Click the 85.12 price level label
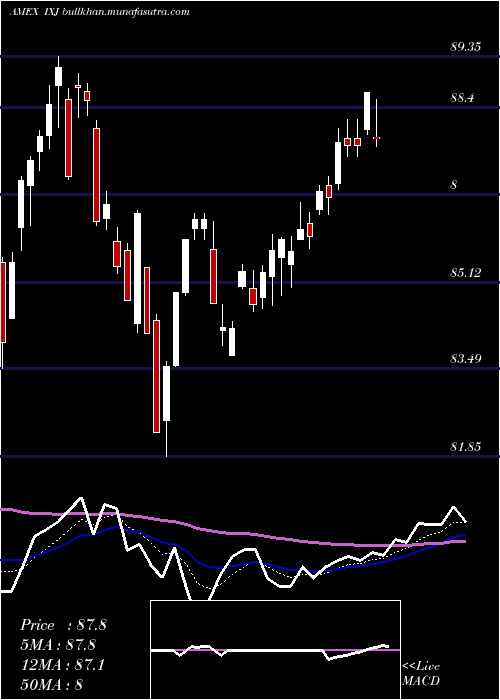The width and height of the screenshot is (500, 700). [x=466, y=272]
